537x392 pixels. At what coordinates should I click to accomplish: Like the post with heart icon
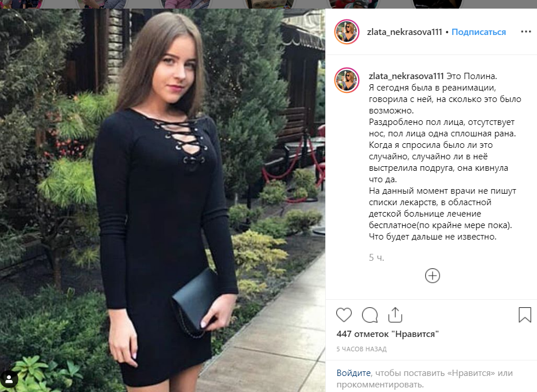coord(344,315)
